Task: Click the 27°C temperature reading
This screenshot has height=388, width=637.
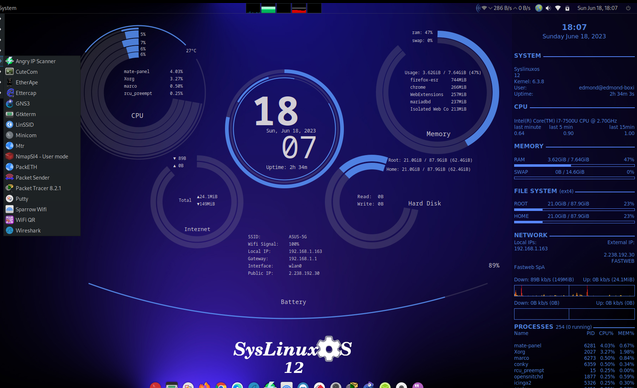Action: tap(191, 51)
